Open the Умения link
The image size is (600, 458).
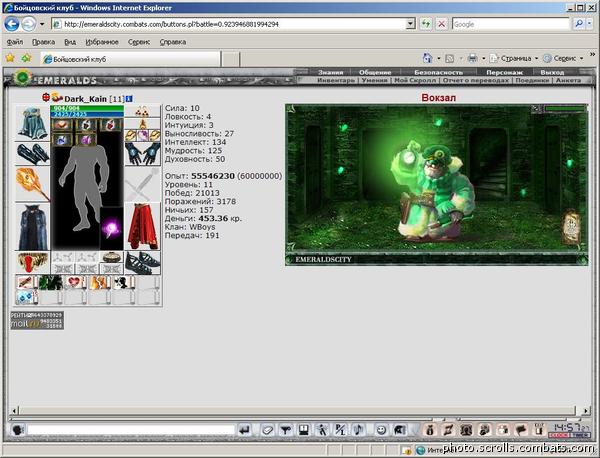tap(375, 80)
